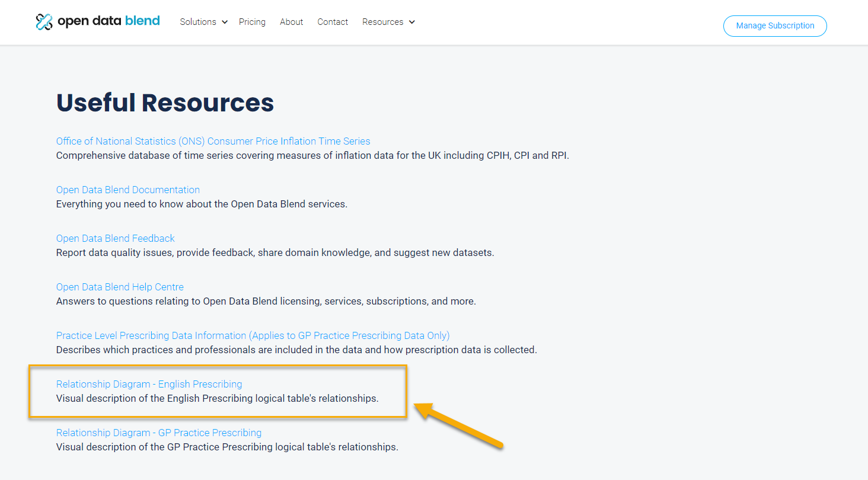The image size is (868, 480).
Task: Open the Contact page
Action: pos(333,22)
